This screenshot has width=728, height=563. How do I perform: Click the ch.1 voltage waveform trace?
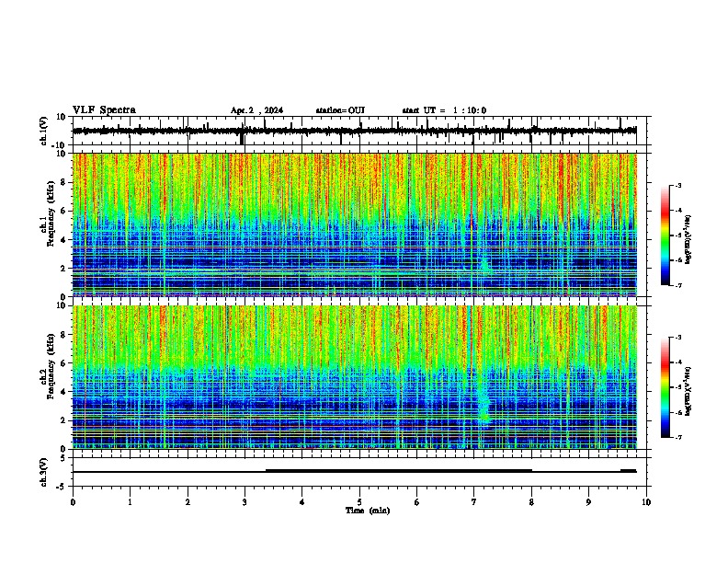click(x=354, y=131)
